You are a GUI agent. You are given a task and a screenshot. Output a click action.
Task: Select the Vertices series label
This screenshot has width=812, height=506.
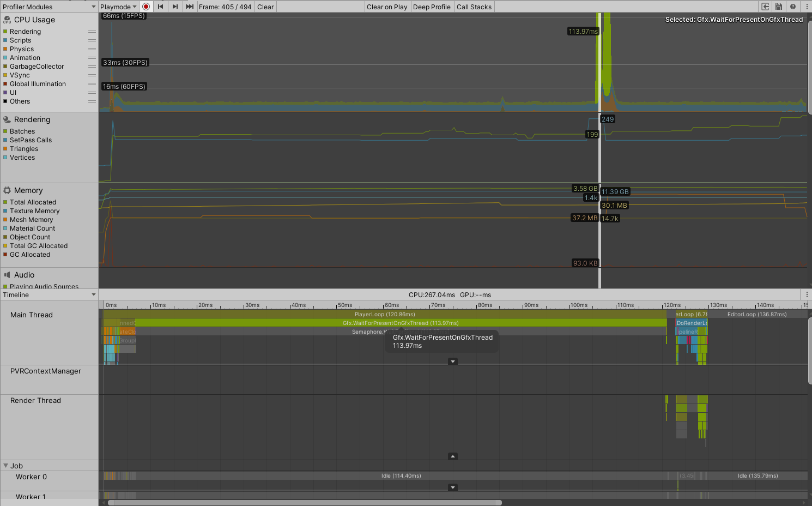pos(22,158)
